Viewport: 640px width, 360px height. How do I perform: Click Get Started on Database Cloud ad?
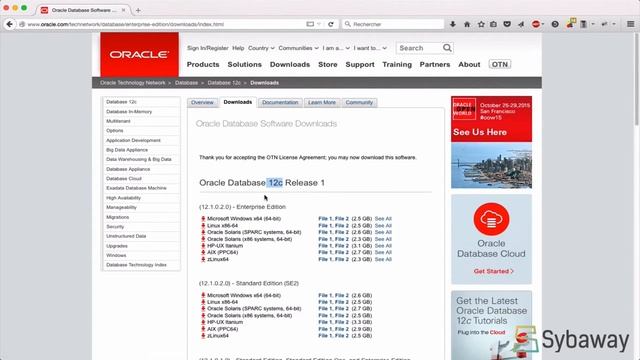pos(493,271)
